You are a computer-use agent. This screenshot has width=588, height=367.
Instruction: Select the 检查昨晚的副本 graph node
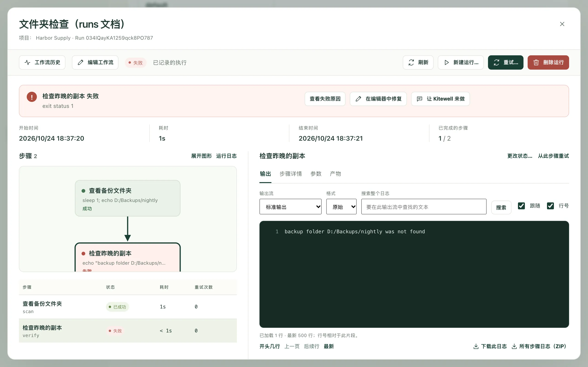(x=128, y=257)
